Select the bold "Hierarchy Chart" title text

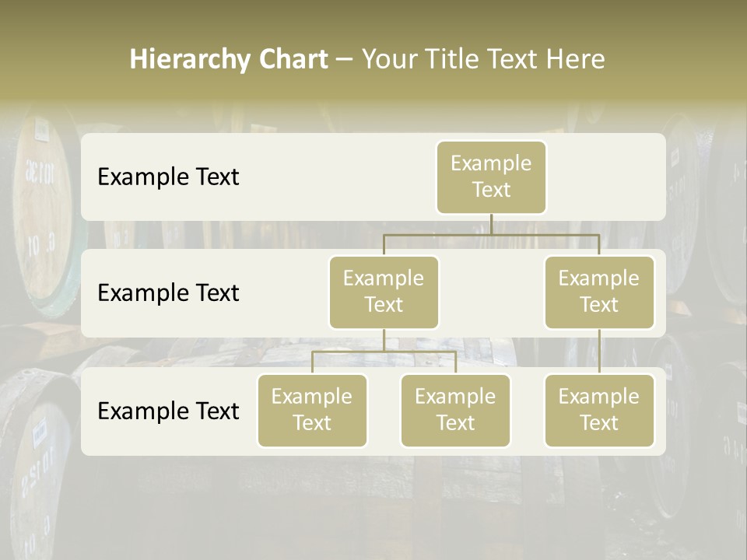228,59
